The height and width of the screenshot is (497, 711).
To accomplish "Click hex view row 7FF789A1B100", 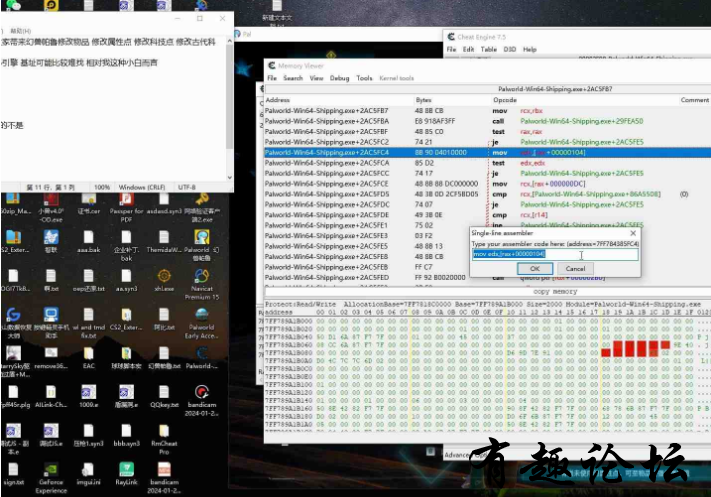I will pyautogui.click(x=487, y=384).
